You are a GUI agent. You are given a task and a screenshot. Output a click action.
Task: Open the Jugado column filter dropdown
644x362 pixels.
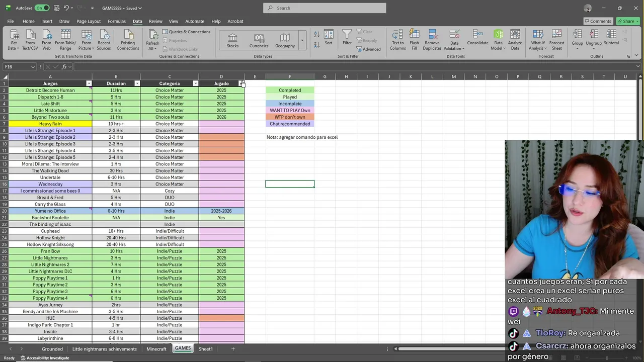[x=241, y=83]
